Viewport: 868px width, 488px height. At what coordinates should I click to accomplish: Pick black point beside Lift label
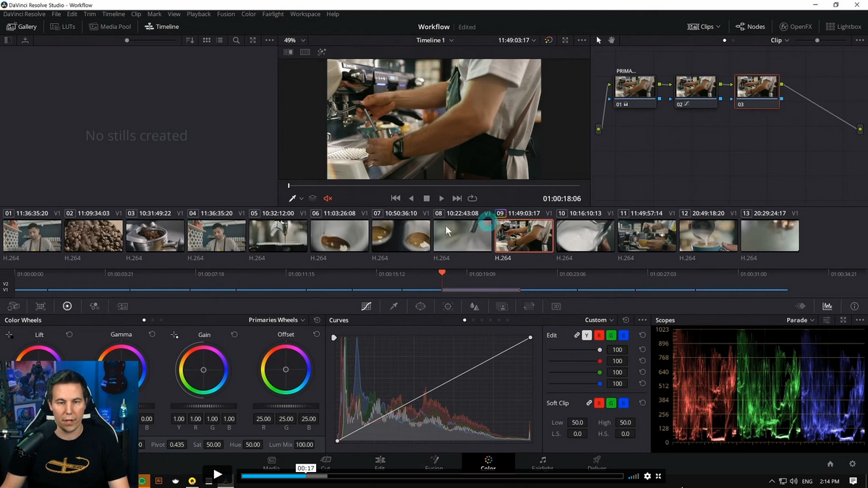pyautogui.click(x=9, y=335)
